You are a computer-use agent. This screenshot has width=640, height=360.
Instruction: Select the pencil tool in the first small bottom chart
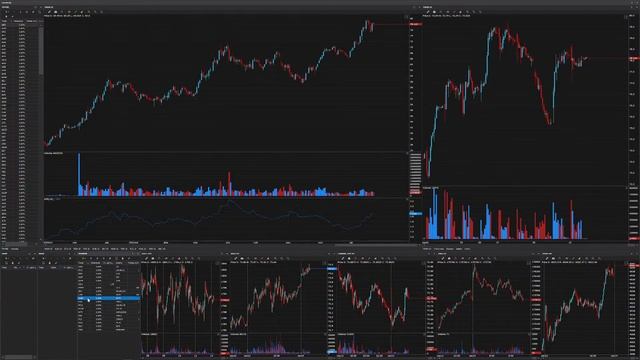click(x=147, y=258)
